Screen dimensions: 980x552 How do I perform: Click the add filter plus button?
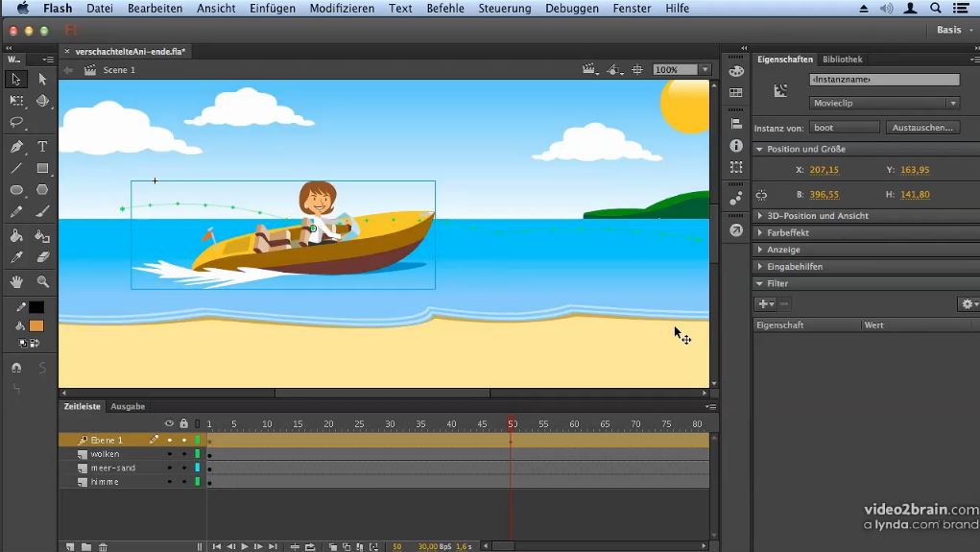[766, 303]
